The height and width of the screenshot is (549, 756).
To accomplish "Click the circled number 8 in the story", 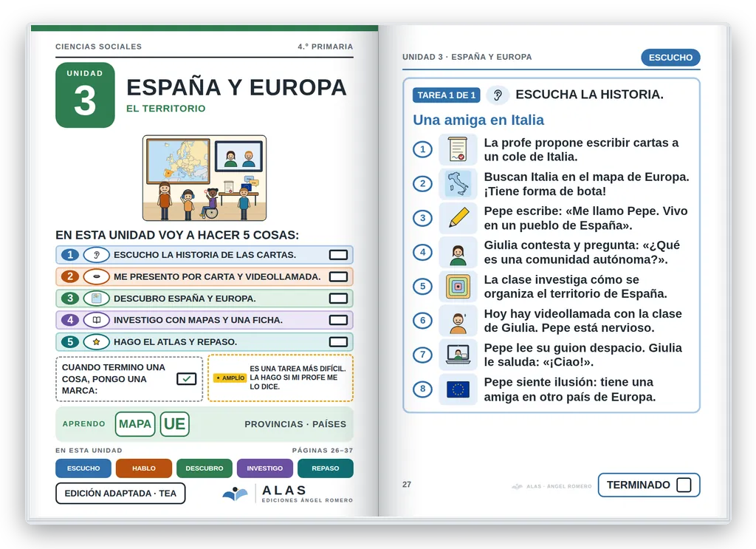I will [x=423, y=389].
